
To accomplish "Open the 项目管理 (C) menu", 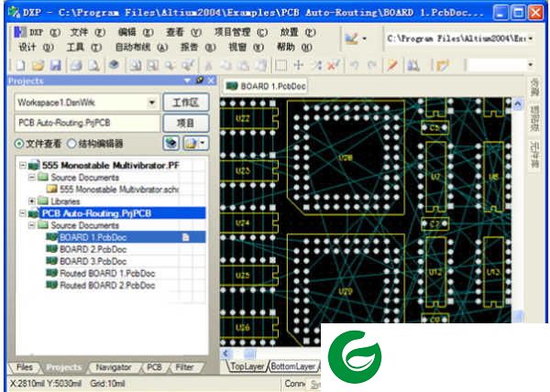I will (x=241, y=32).
